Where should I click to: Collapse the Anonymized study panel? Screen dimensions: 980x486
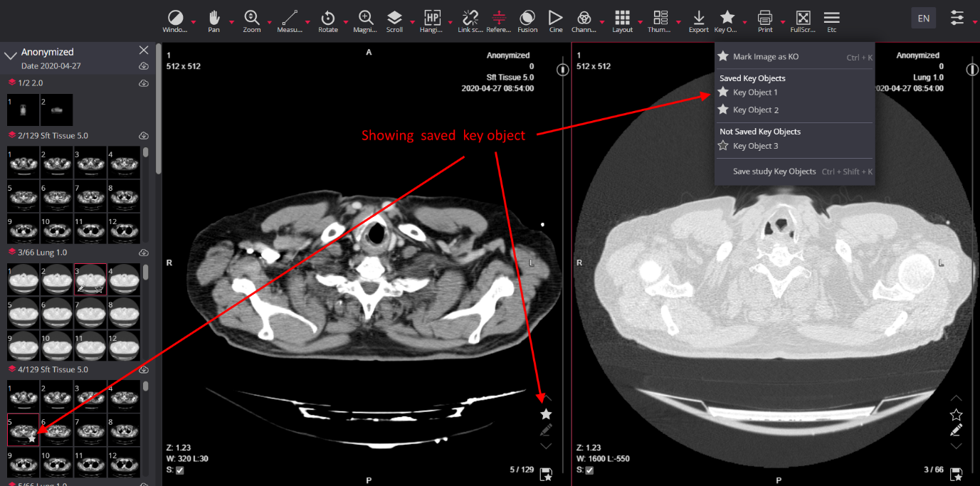coord(11,55)
